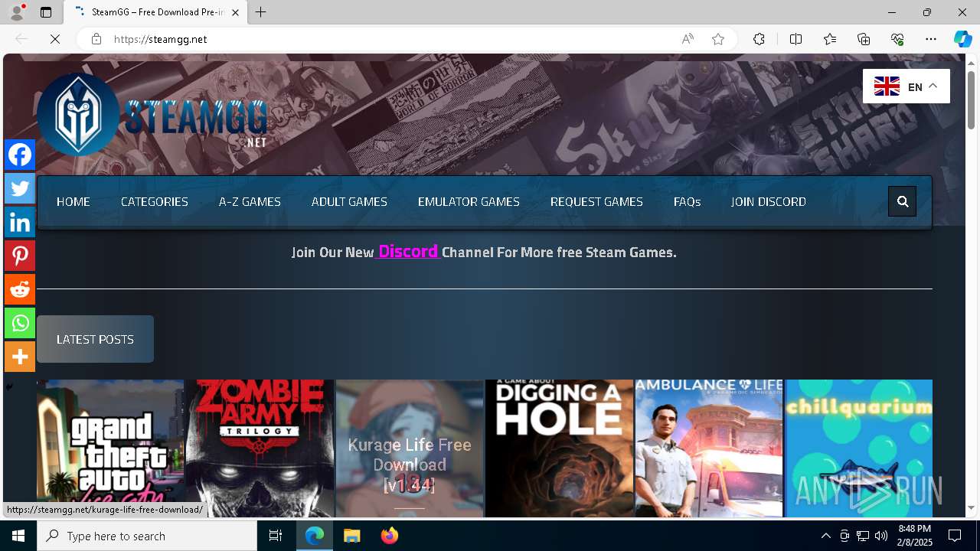Open ADULT GAMES menu item

point(349,201)
